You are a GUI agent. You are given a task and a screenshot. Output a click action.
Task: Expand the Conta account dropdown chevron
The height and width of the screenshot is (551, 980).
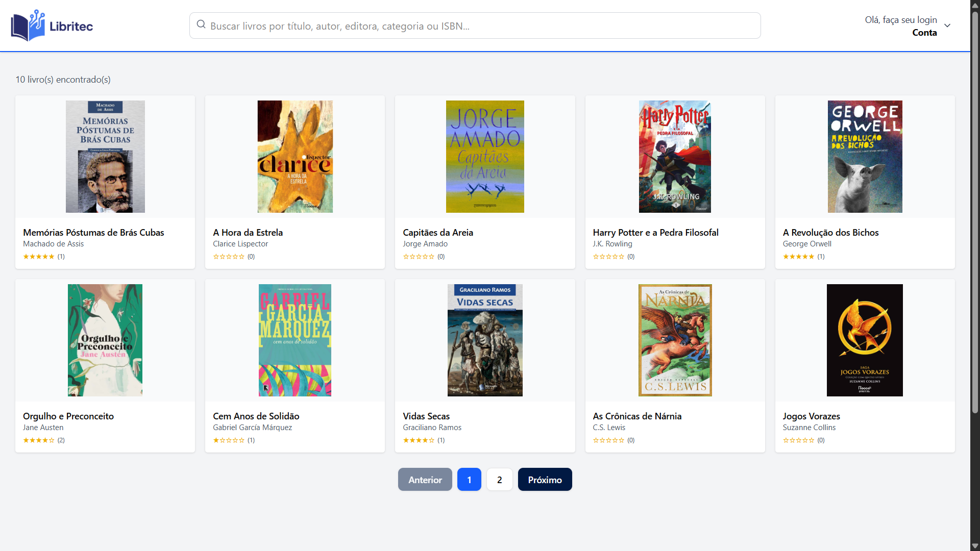[x=947, y=26]
